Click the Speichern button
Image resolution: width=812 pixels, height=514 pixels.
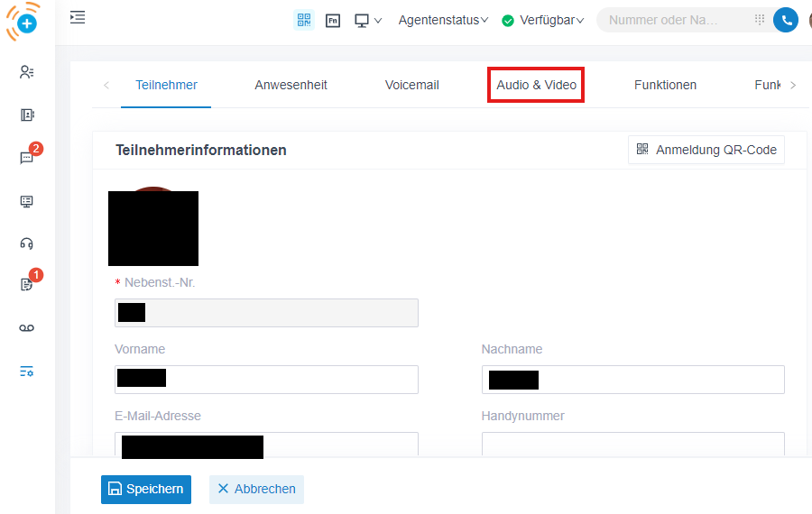pyautogui.click(x=146, y=489)
